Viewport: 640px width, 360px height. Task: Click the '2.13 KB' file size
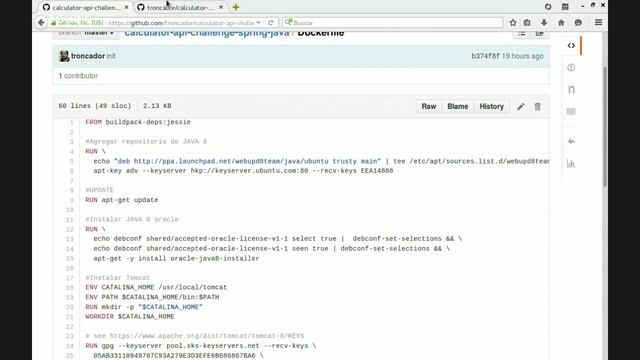(157, 106)
